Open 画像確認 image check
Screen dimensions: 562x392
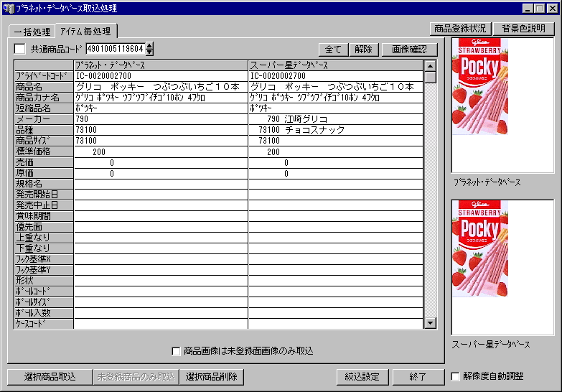point(409,49)
